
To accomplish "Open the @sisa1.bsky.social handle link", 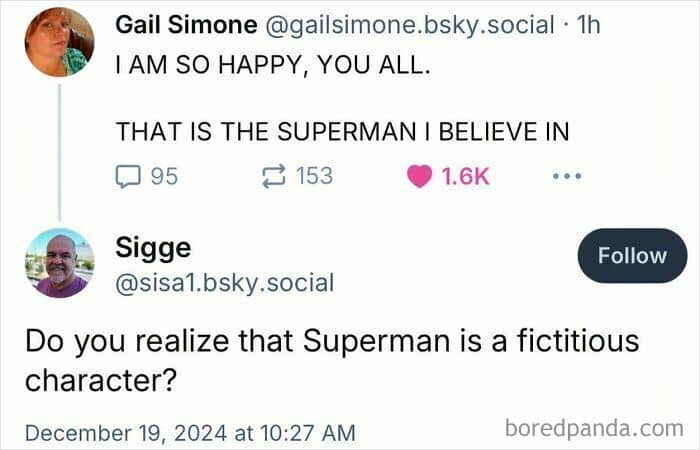I will click(x=224, y=283).
